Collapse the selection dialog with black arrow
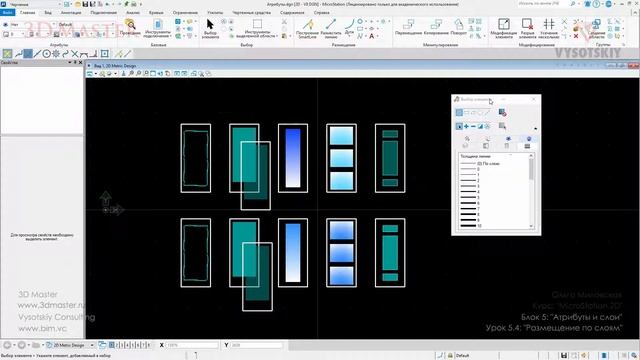The width and height of the screenshot is (640, 360). tap(536, 129)
